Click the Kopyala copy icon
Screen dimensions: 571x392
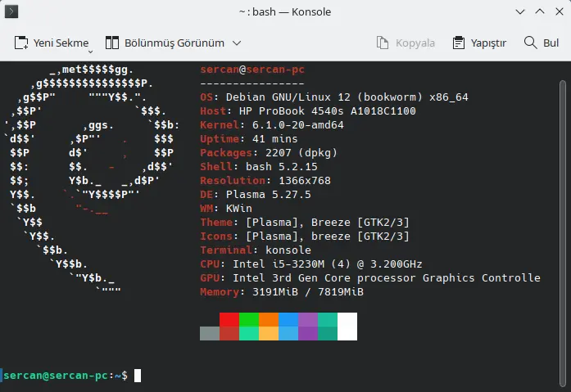point(382,43)
